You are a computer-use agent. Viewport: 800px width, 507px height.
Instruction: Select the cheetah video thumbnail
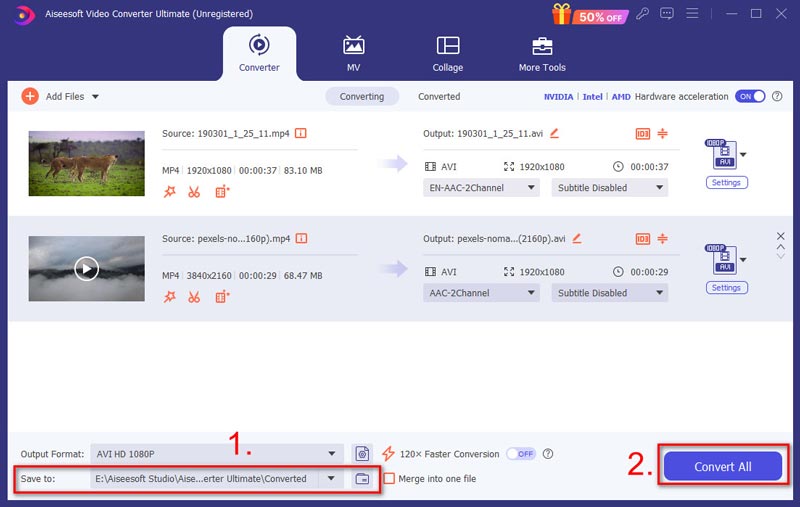tap(87, 163)
